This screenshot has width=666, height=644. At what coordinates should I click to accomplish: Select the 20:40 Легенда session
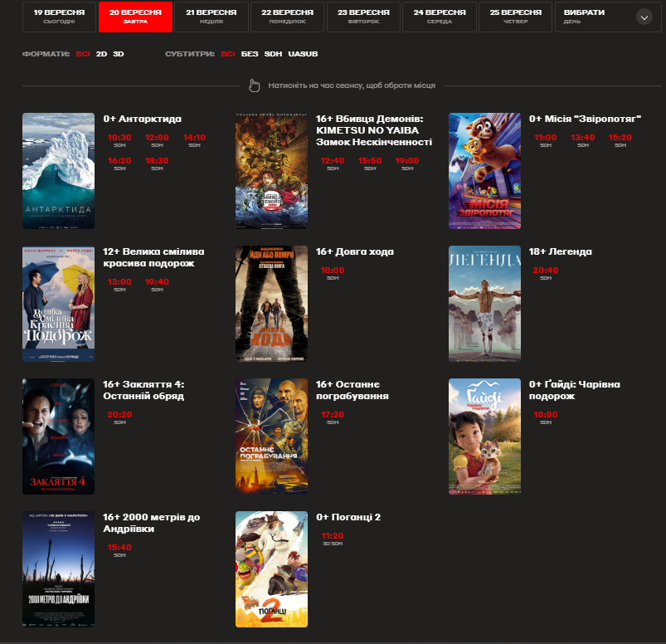tap(546, 271)
